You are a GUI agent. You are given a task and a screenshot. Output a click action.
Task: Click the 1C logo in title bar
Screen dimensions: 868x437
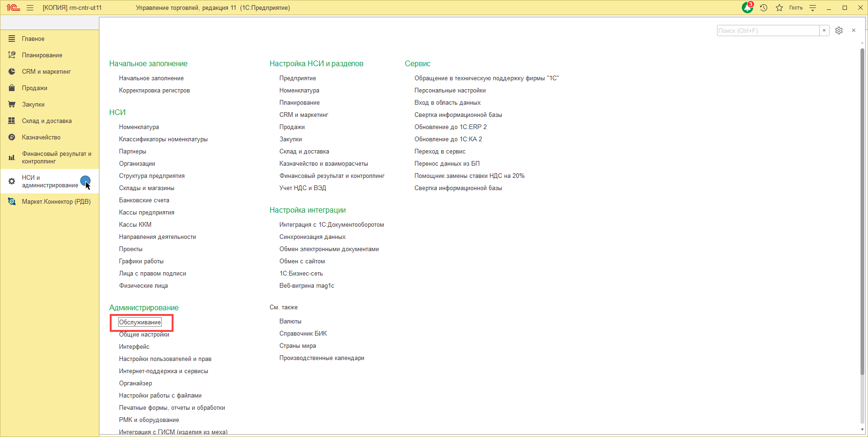tap(13, 8)
